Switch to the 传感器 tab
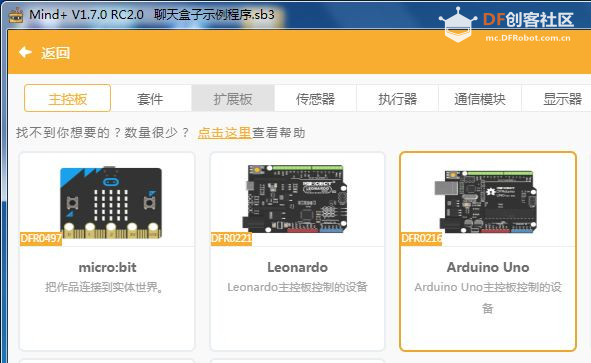The image size is (591, 363). click(315, 98)
